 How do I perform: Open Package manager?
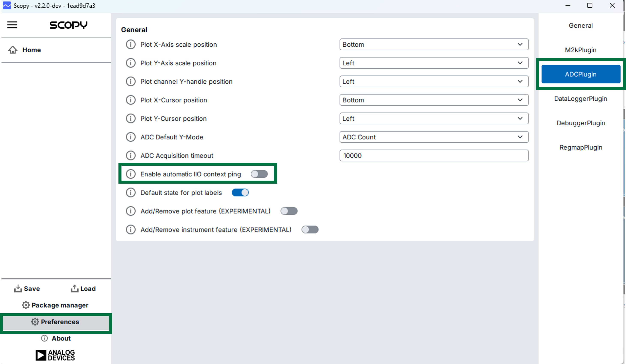click(55, 305)
